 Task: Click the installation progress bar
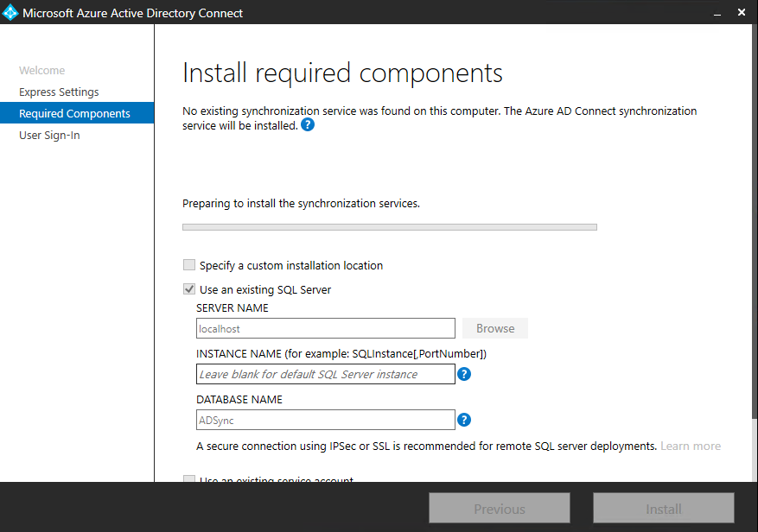[x=390, y=227]
